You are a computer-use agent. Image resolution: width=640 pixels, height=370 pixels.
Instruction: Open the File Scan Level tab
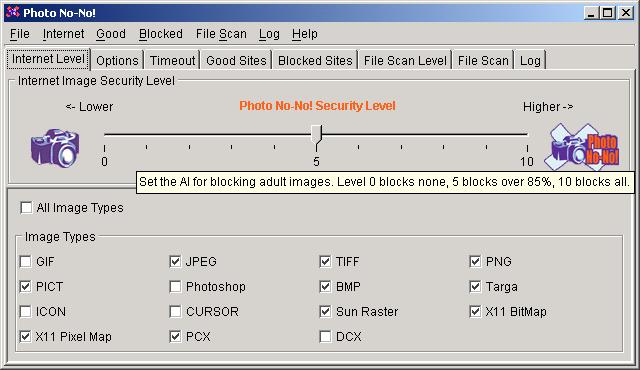(x=405, y=60)
